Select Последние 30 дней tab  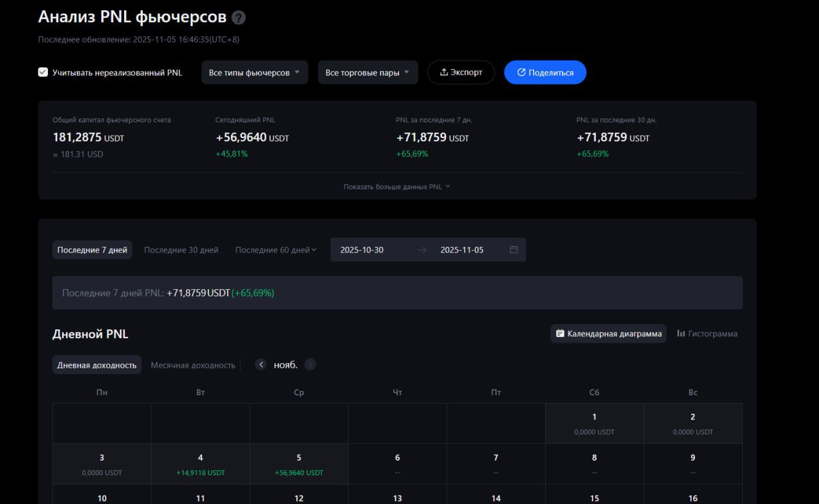[x=181, y=250]
